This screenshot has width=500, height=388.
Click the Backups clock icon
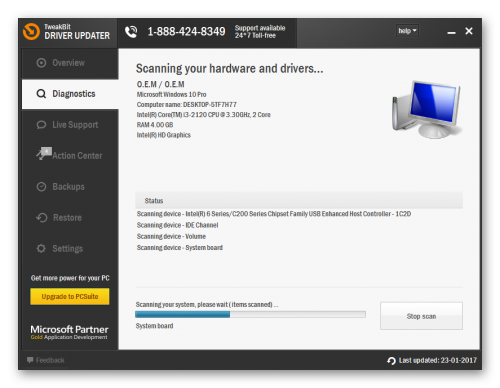point(41,187)
